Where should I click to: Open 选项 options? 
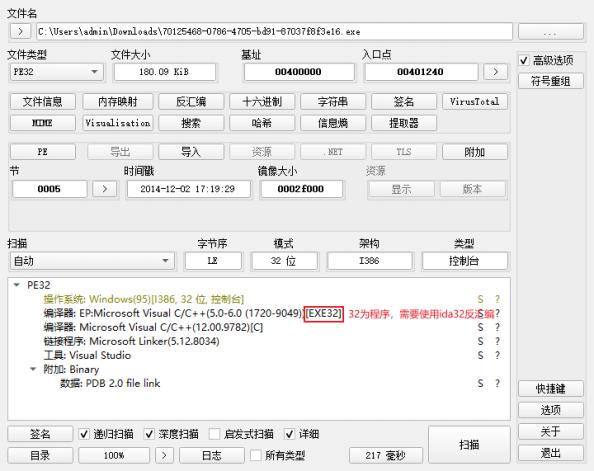550,410
